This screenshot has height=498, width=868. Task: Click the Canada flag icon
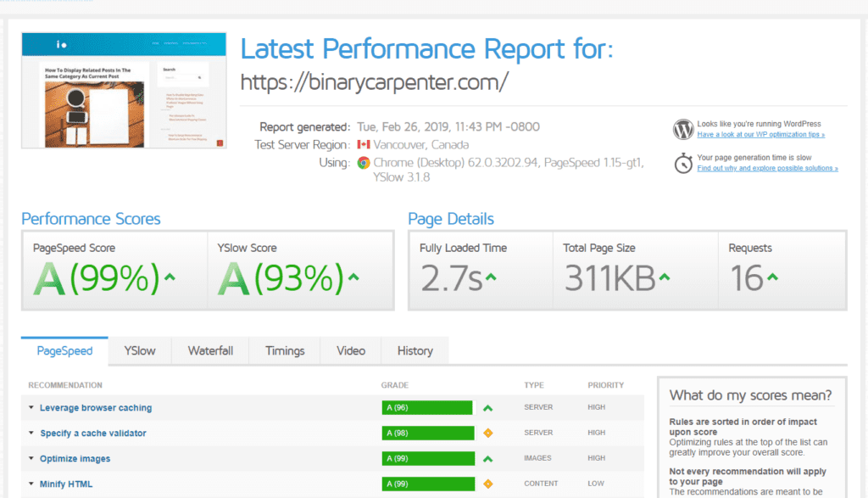tap(364, 144)
